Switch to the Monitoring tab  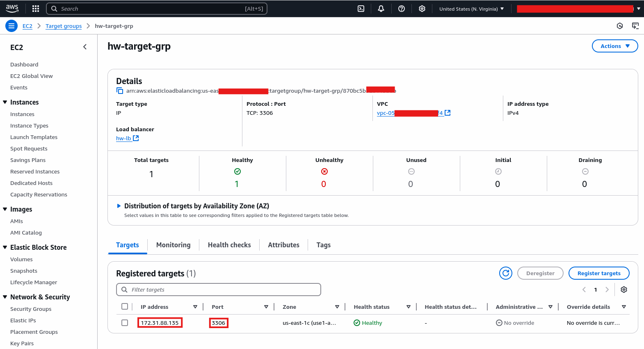[x=173, y=245]
